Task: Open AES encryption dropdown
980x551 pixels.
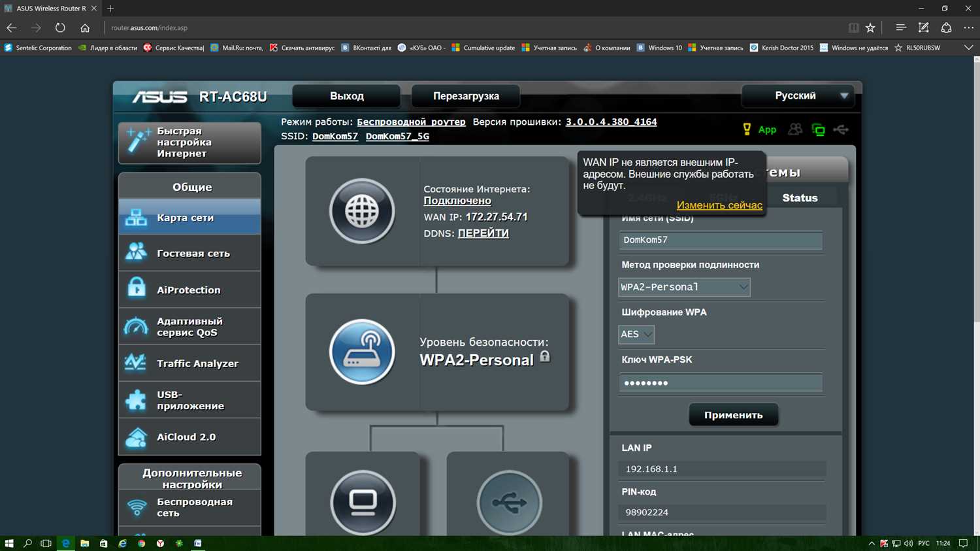Action: tap(636, 334)
